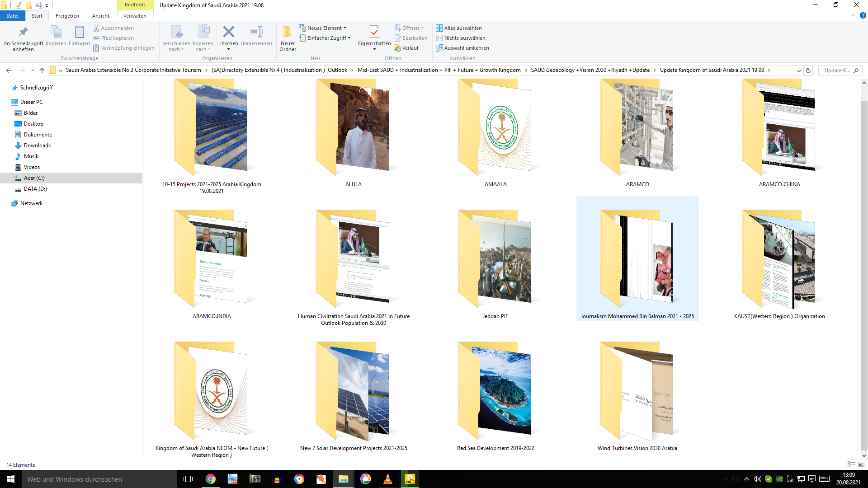
Task: Open the Windows Start menu
Action: (x=11, y=479)
